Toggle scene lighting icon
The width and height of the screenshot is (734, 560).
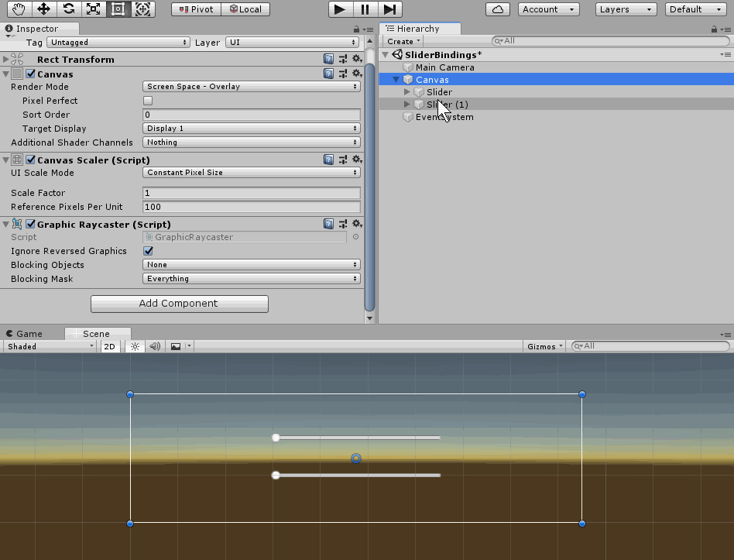point(135,346)
